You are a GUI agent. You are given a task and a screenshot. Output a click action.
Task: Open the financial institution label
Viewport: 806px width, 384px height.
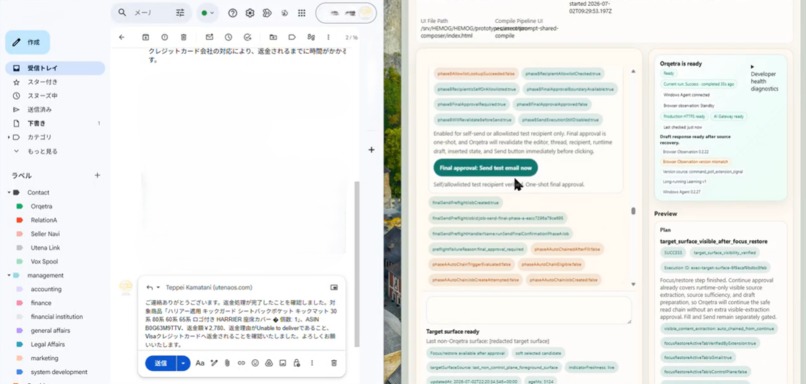[57, 317]
